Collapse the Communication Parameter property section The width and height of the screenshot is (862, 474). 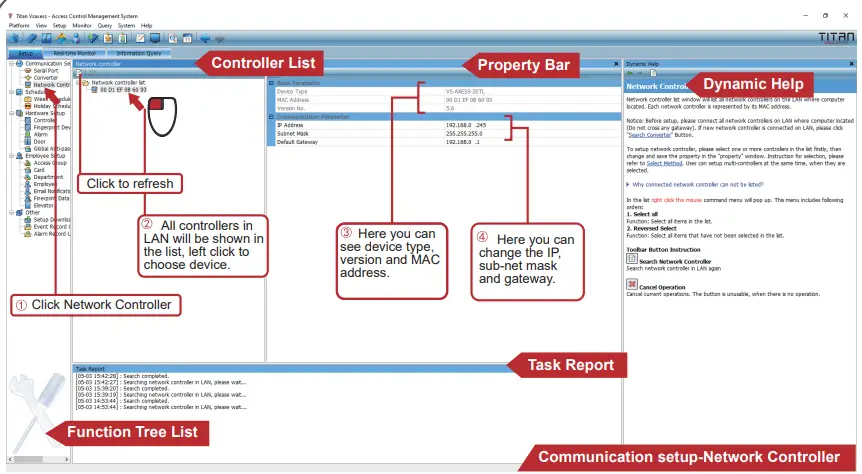[x=271, y=117]
